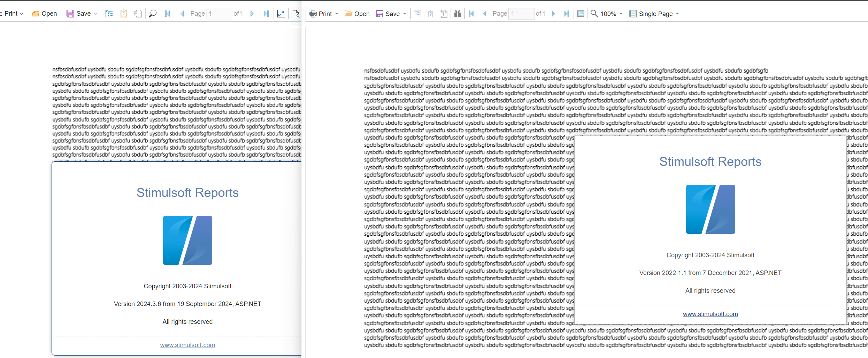Click 'Stimulsoft Reports' title in left dialog
This screenshot has width=868, height=358.
187,192
